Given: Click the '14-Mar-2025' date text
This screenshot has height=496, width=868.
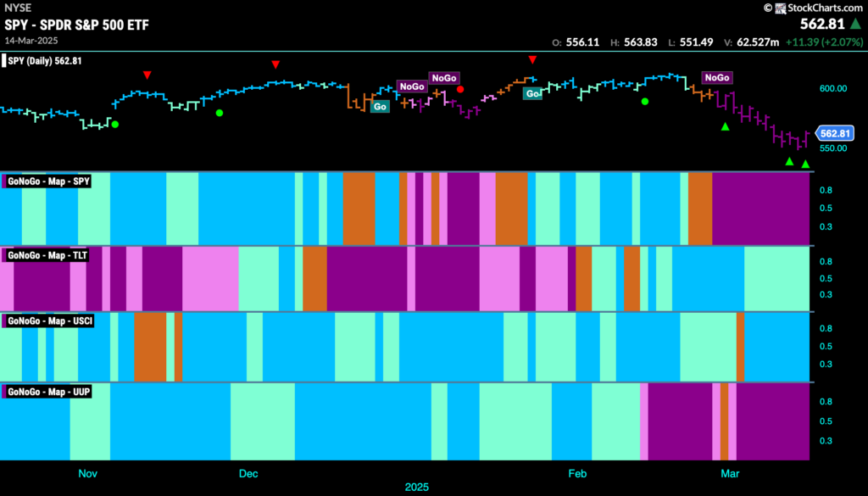Looking at the screenshot, I should tap(31, 41).
